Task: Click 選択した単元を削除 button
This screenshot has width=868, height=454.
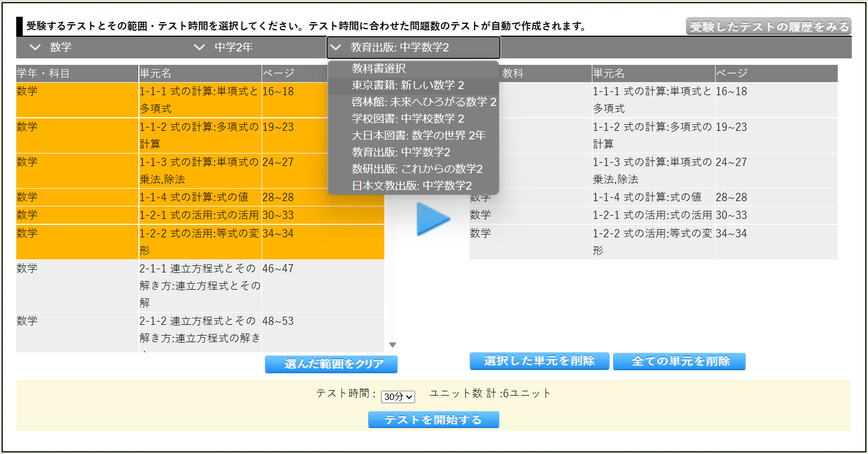Action: tap(539, 361)
